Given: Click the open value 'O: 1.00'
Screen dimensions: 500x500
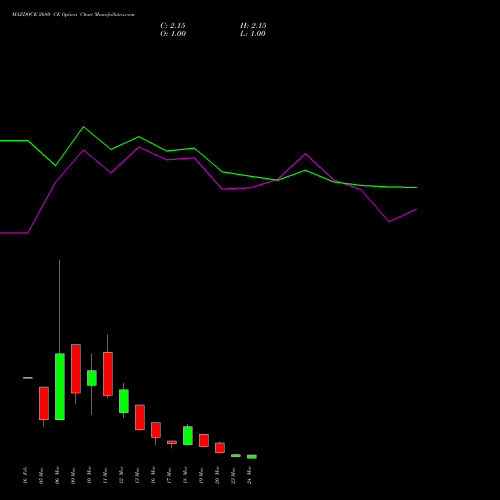Looking at the screenshot, I should coord(173,34).
